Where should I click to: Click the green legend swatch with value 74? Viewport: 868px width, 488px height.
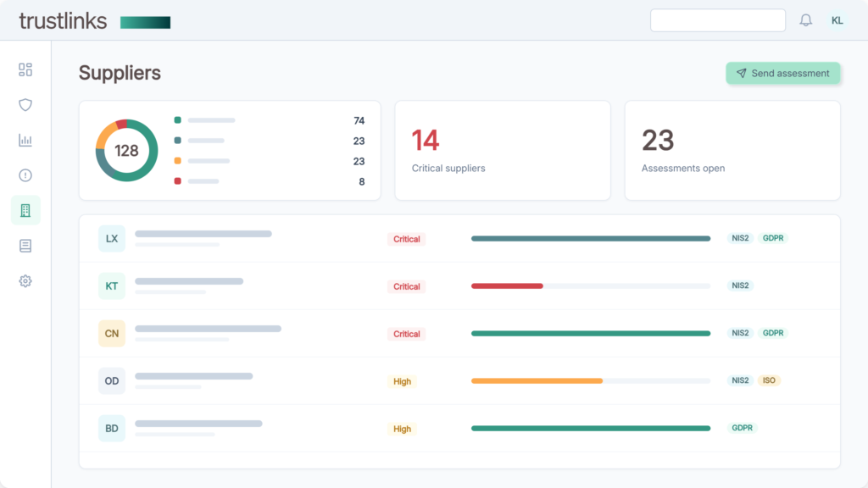click(178, 120)
